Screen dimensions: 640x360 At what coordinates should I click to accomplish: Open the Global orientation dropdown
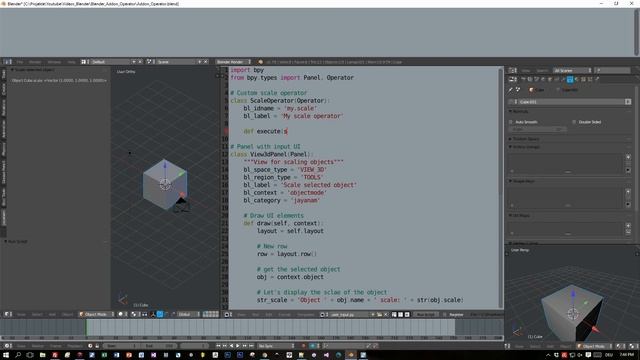pyautogui.click(x=189, y=314)
